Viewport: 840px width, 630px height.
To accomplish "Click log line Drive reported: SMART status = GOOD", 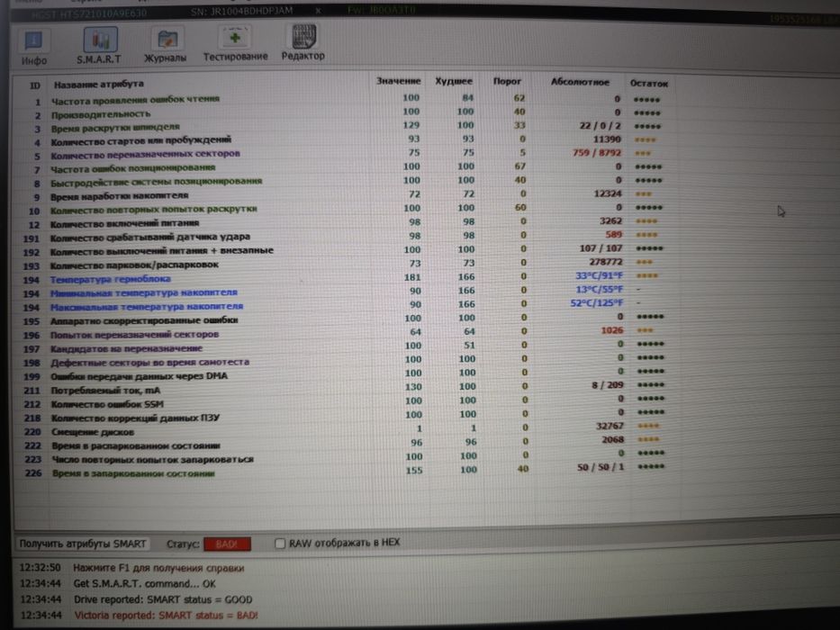I will tap(163, 599).
